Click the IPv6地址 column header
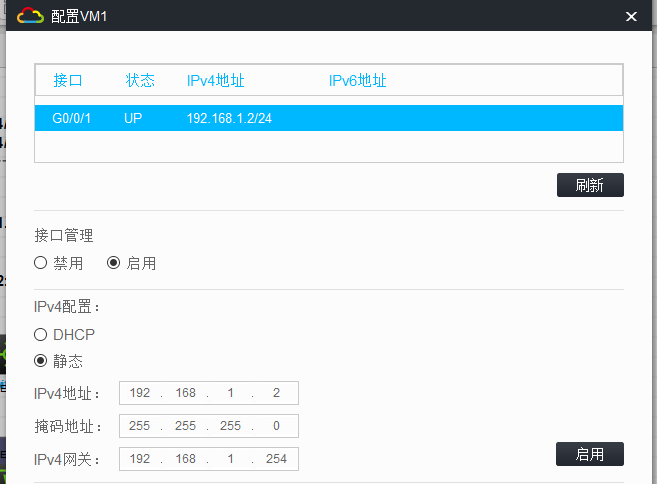The image size is (657, 484). coord(357,80)
